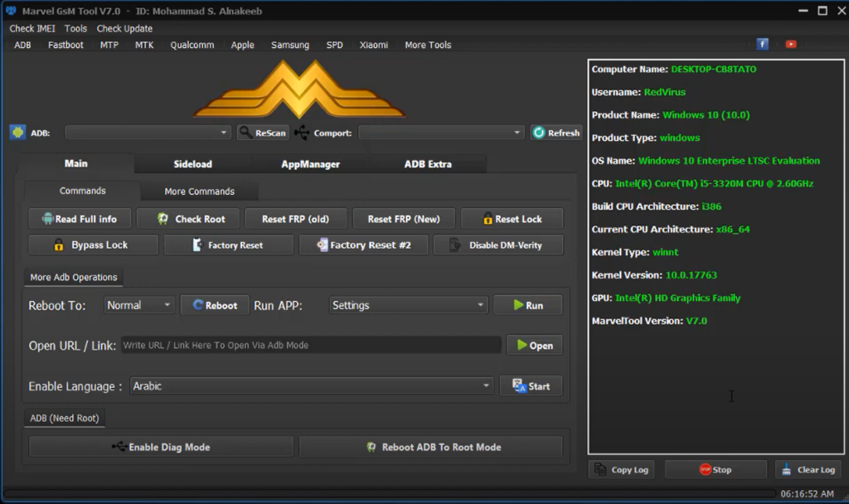Click the Bypass Lock button
Image resolution: width=849 pixels, height=504 pixels.
point(93,245)
